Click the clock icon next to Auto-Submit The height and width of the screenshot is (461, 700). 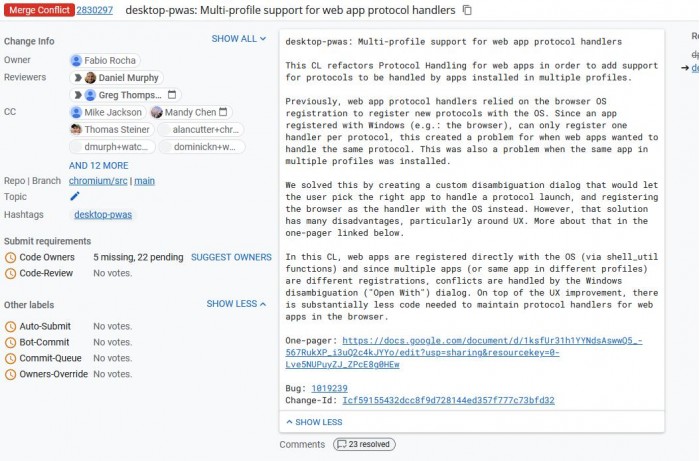click(10, 326)
